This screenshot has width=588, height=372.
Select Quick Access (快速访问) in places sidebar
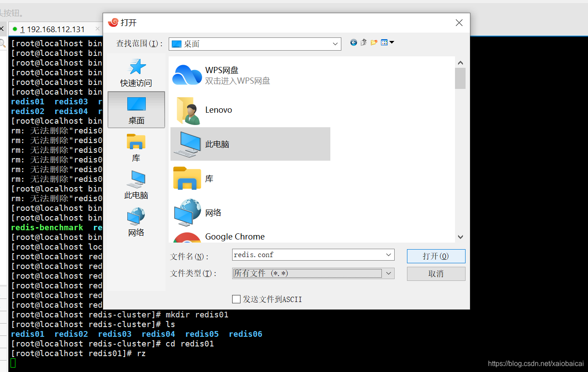136,73
